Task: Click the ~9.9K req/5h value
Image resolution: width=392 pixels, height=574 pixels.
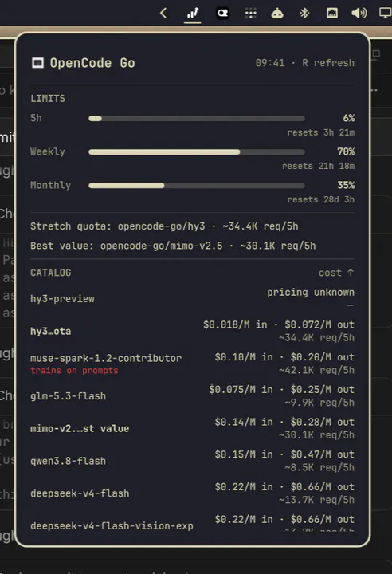Action: tap(319, 403)
